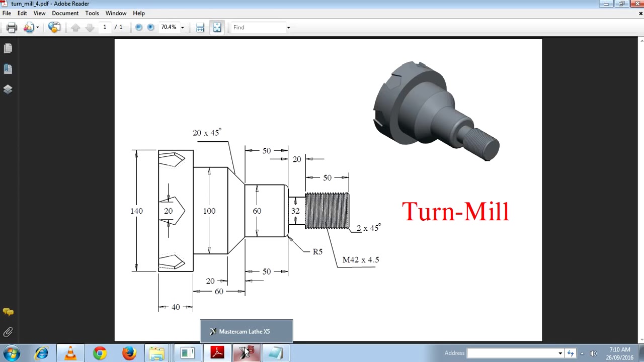Show hidden system tray icons arrow
644x362 pixels.
coord(582,353)
